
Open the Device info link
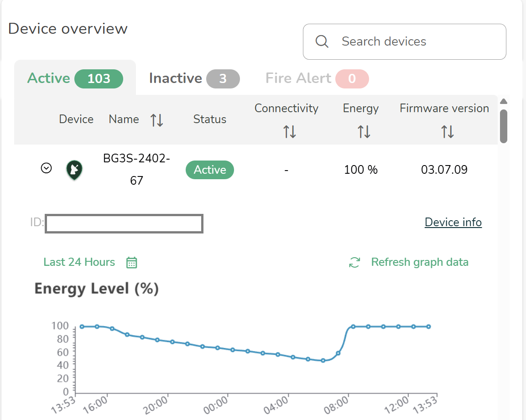(453, 222)
